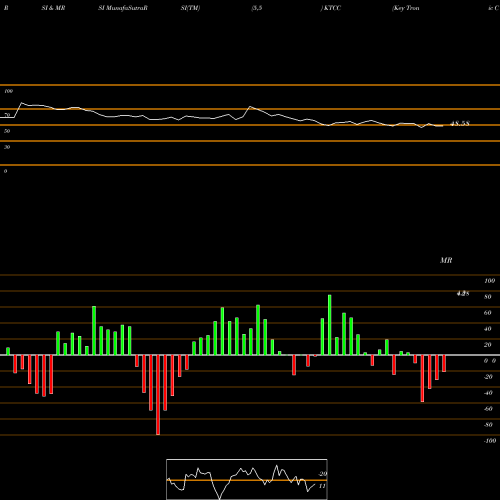Image resolution: width=500 pixels, height=500 pixels.
Task: Click the '0 0' zero-line label on MR axis
Action: [490, 361]
